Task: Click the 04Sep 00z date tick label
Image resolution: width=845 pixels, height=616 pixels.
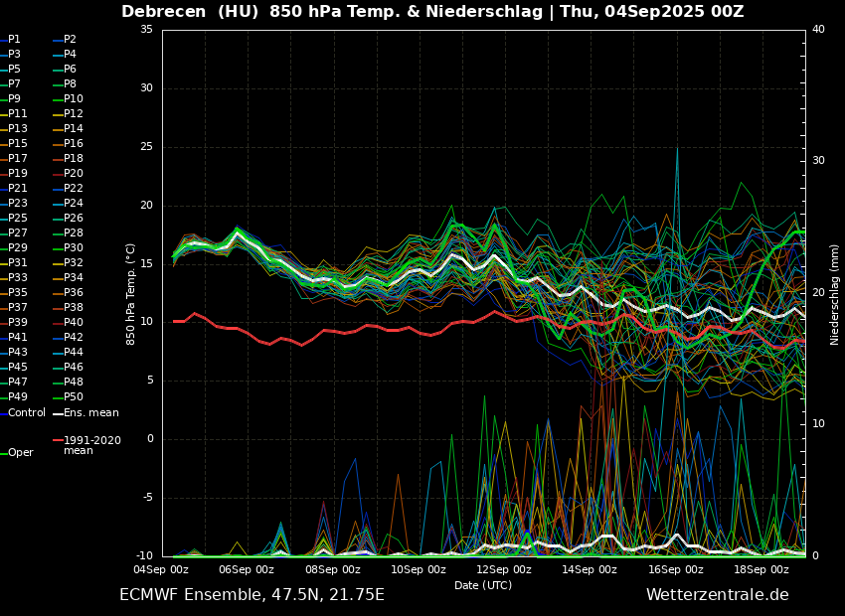Action: (x=161, y=569)
